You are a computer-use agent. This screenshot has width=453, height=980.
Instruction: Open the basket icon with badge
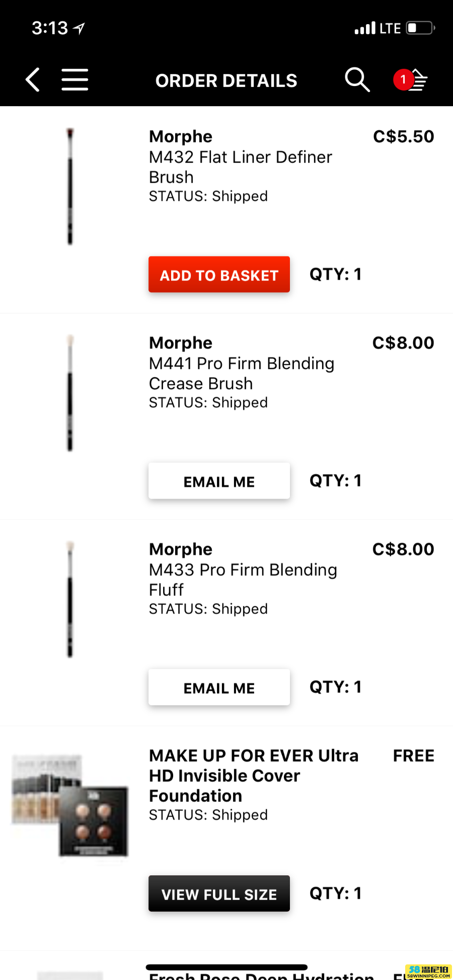click(x=411, y=79)
